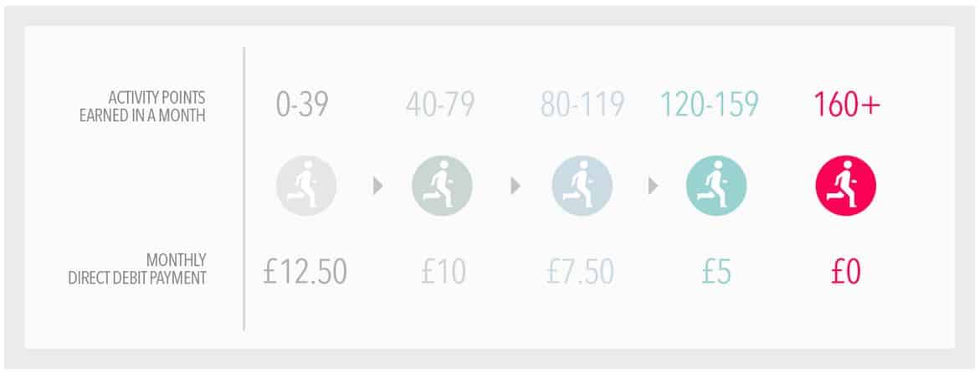Click the Monthly Direct Debit Payment label
This screenshot has width=980, height=373.
pos(137,269)
